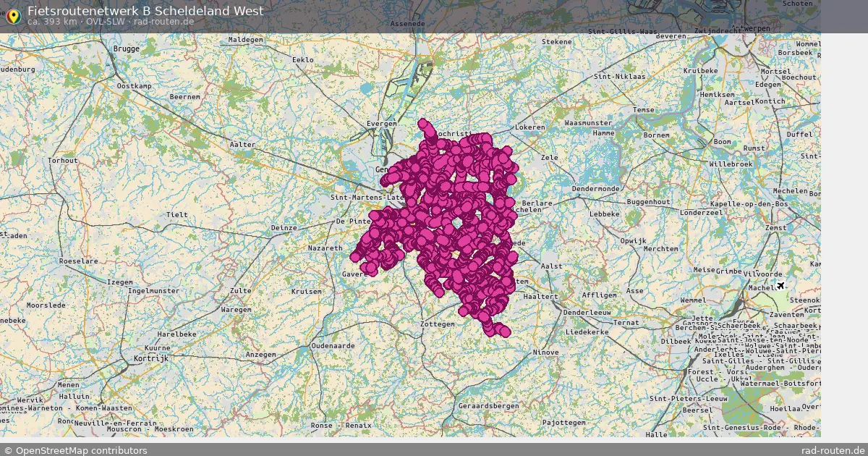Open the rad-routen.de footer link
Image resolution: width=868 pixels, height=456 pixels.
point(833,450)
